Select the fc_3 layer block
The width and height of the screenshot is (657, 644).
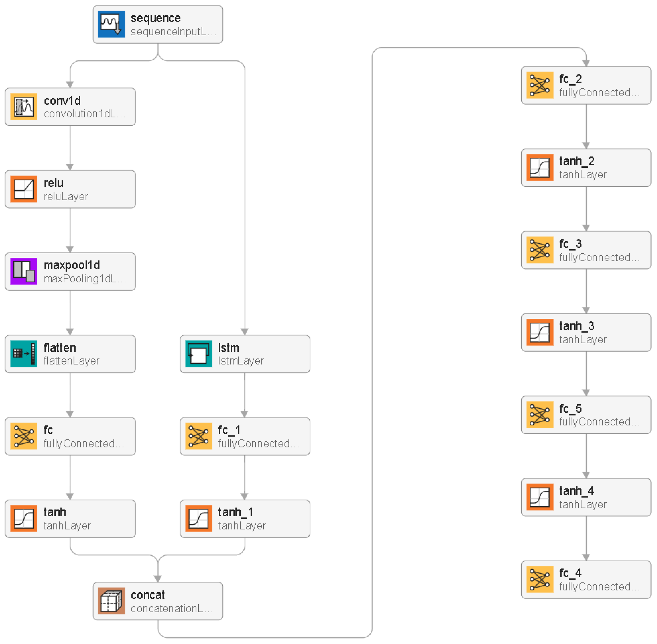pos(586,250)
